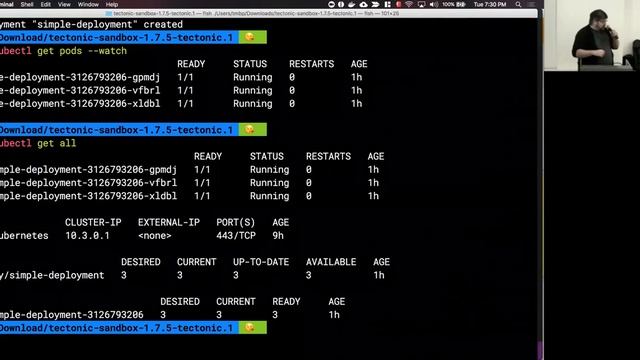Image resolution: width=640 pixels, height=360 pixels.
Task: Click the cloud upload menu bar icon
Action: tap(363, 4)
